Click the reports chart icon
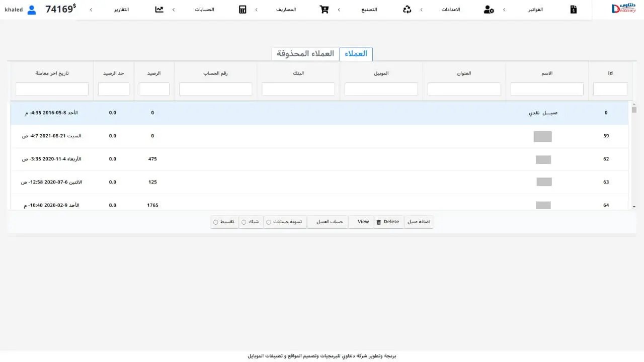 tap(159, 10)
